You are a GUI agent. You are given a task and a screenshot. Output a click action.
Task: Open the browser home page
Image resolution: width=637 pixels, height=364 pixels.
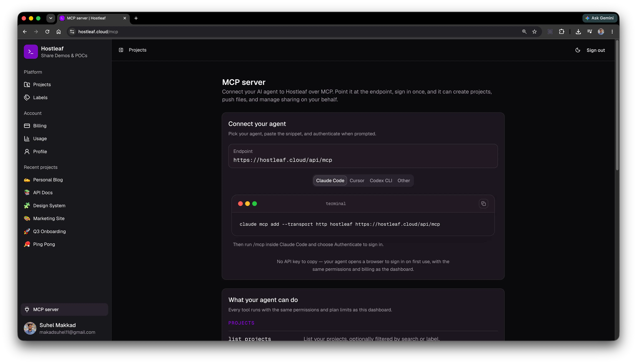tap(59, 32)
